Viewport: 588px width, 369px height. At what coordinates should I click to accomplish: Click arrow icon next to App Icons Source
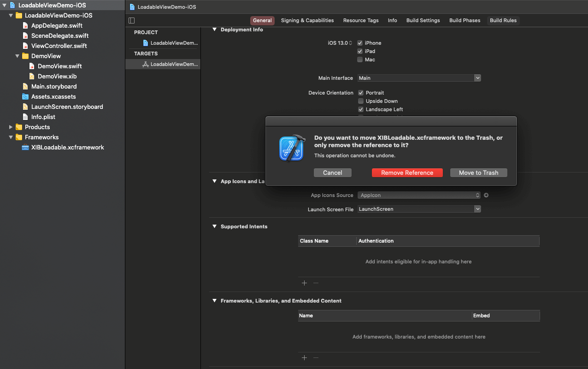click(486, 195)
